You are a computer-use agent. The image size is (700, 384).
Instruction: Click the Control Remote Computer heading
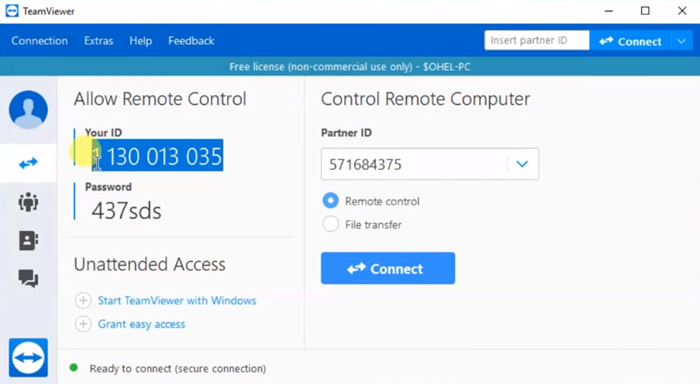pyautogui.click(x=425, y=99)
